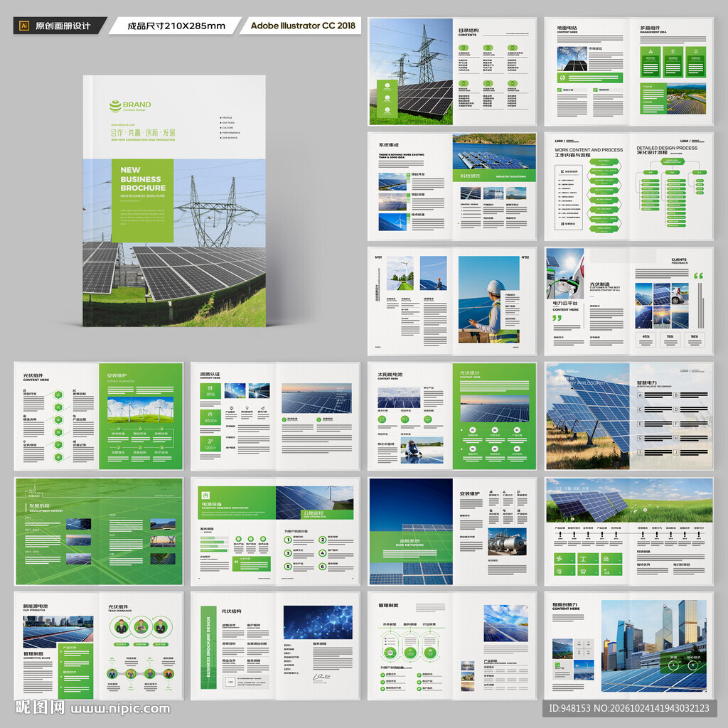728x728 pixels.
Task: Click the lettered box J under 智慧电力
Action: (x=676, y=452)
